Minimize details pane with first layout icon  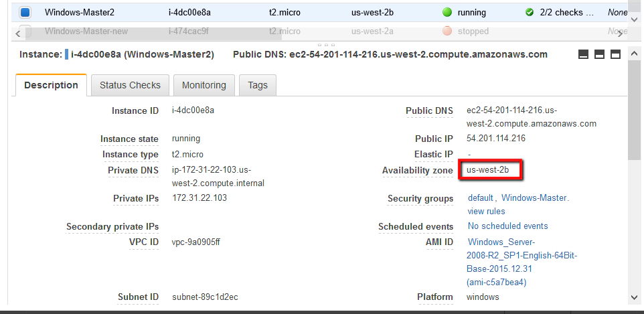click(584, 54)
